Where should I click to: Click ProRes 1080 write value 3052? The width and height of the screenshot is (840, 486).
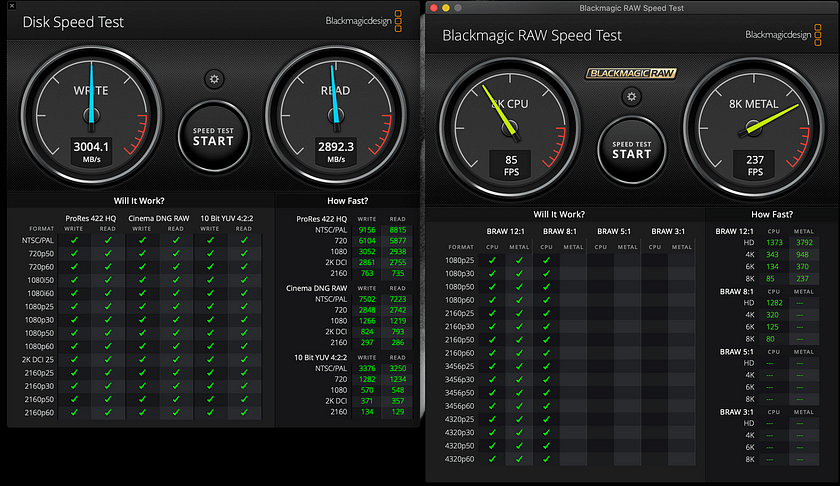pos(367,252)
